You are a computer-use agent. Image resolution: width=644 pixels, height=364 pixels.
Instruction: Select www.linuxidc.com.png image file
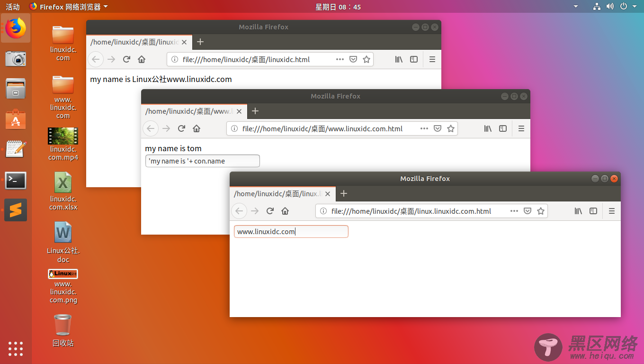(x=63, y=286)
